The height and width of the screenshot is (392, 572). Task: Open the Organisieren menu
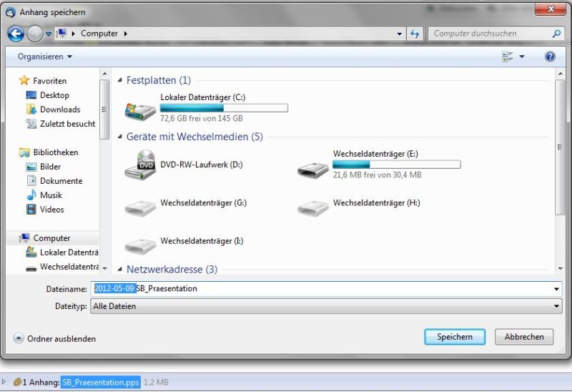[45, 57]
